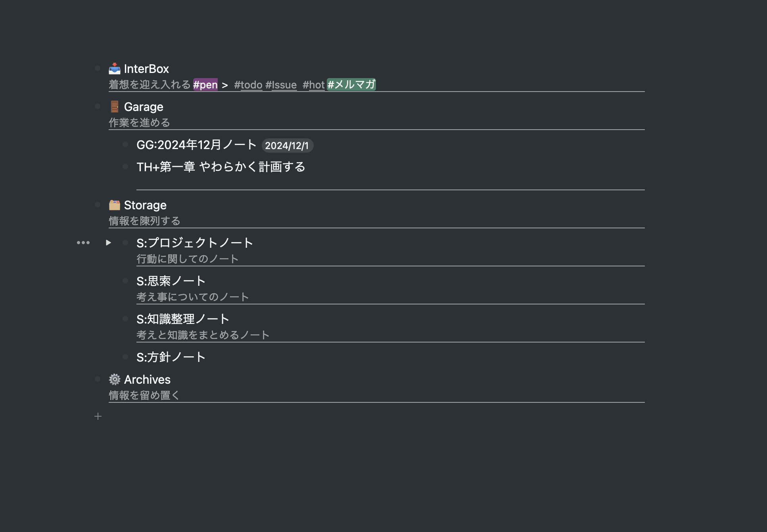Open the #todo tag
This screenshot has width=767, height=532.
pos(248,84)
